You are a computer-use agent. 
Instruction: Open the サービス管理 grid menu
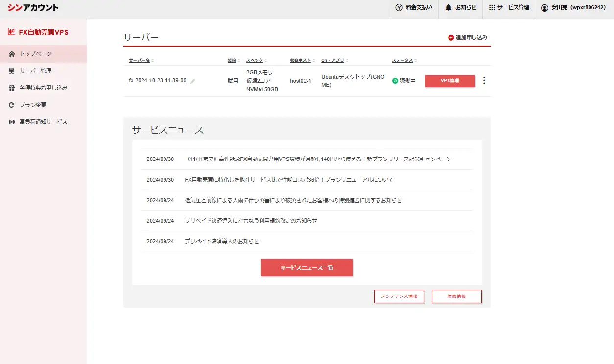pos(492,8)
